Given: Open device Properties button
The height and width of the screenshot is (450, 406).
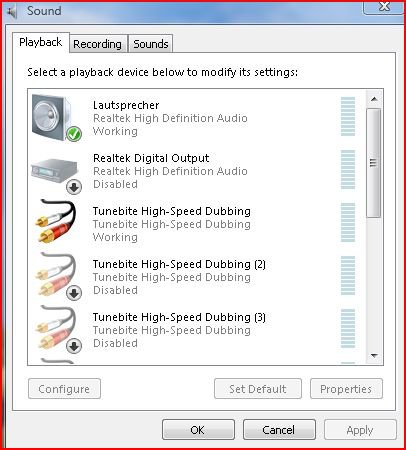Looking at the screenshot, I should tap(346, 389).
